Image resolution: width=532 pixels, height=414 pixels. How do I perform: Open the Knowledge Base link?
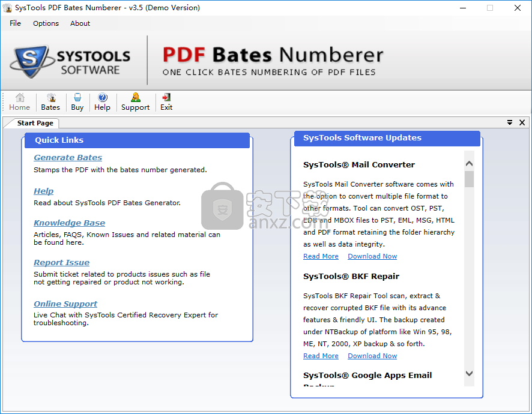coord(69,223)
